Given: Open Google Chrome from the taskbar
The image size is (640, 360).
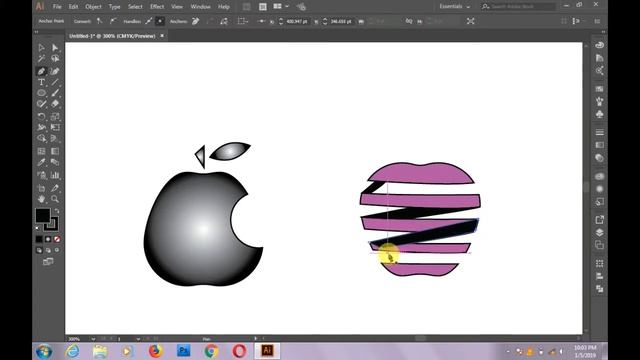Looking at the screenshot, I should coord(211,351).
